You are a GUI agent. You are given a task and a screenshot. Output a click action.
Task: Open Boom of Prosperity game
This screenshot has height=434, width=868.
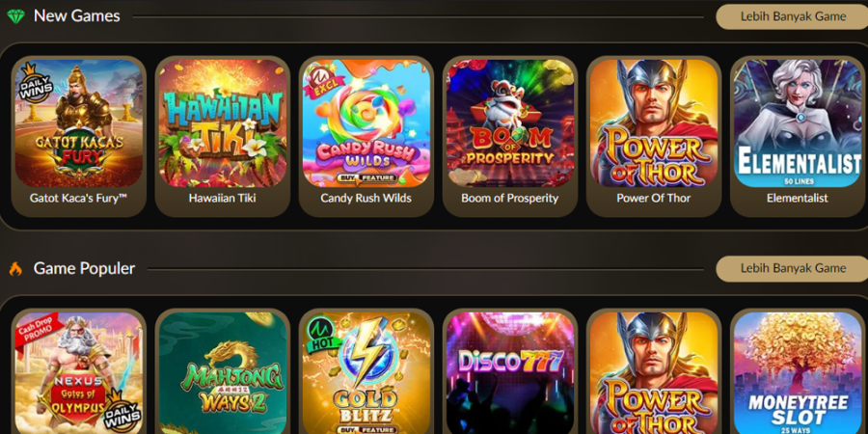click(510, 136)
